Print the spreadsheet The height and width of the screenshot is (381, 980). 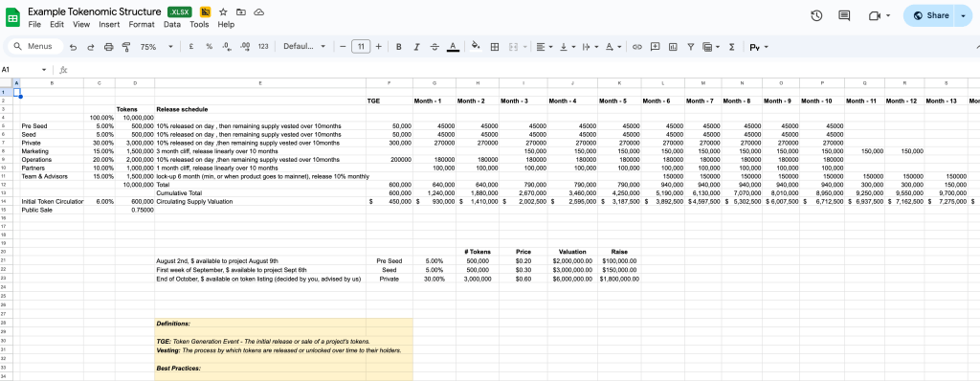pos(109,46)
